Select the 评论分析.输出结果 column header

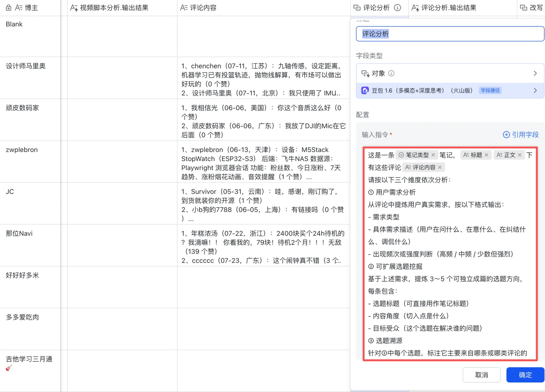coord(463,8)
